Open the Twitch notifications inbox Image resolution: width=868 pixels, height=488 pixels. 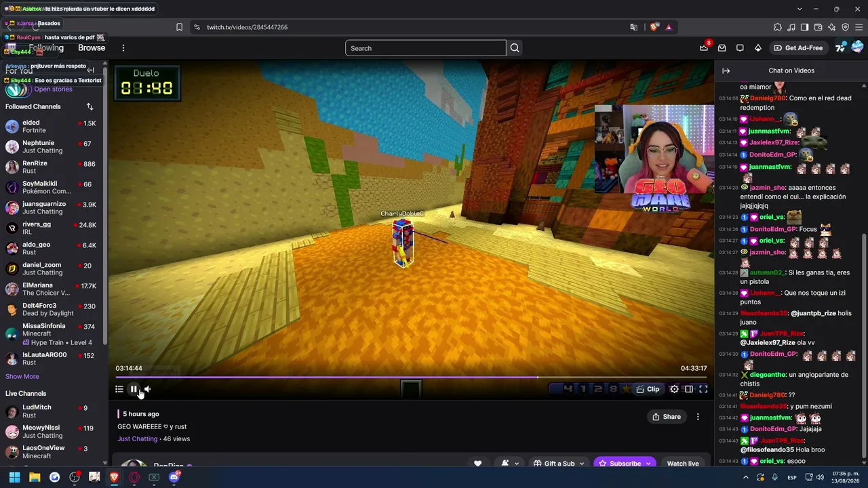[x=722, y=48]
